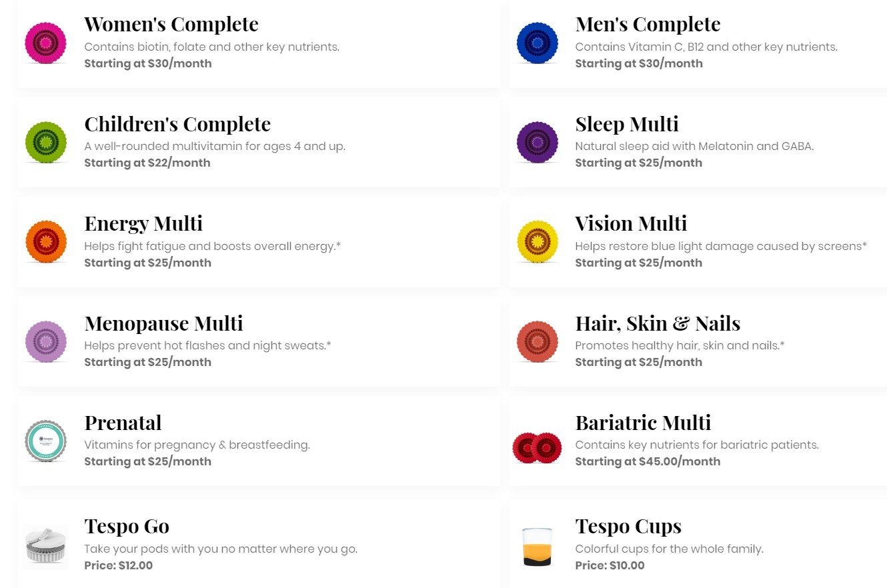Open the Tespo Go product image
The image size is (887, 588).
tap(45, 545)
